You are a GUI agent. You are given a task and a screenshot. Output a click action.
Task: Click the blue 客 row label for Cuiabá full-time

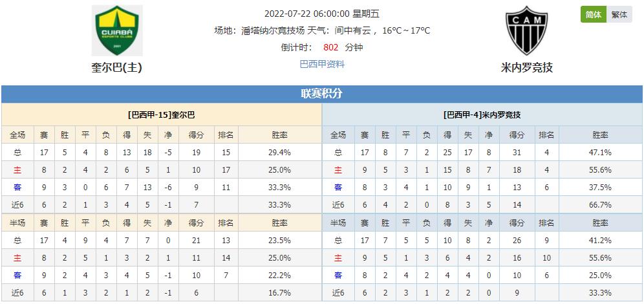click(17, 188)
